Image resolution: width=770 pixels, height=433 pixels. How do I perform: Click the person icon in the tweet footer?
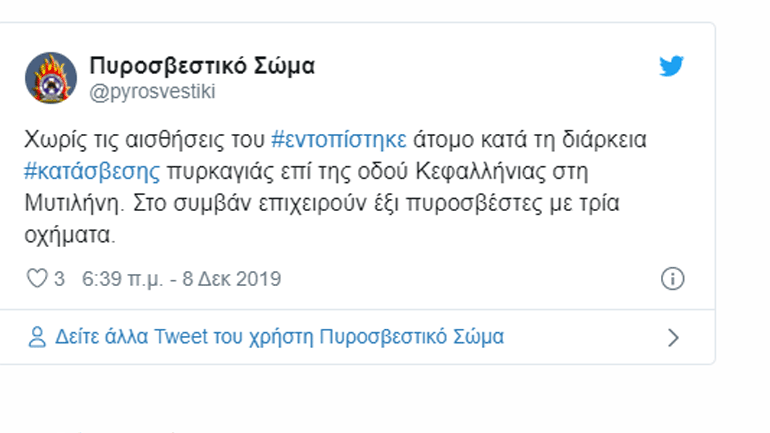click(x=37, y=336)
